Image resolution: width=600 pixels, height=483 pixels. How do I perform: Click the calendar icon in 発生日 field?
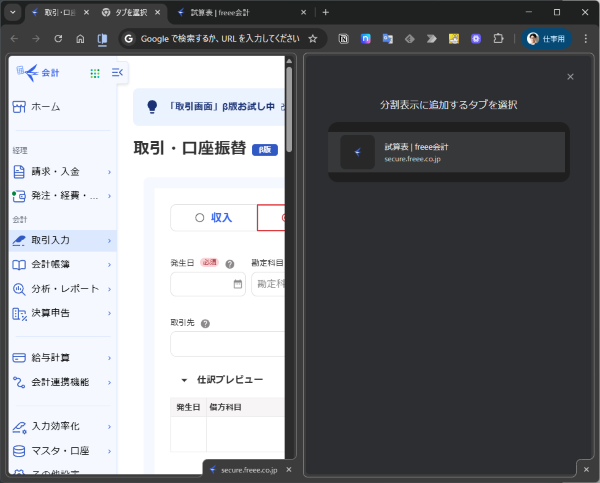(237, 284)
